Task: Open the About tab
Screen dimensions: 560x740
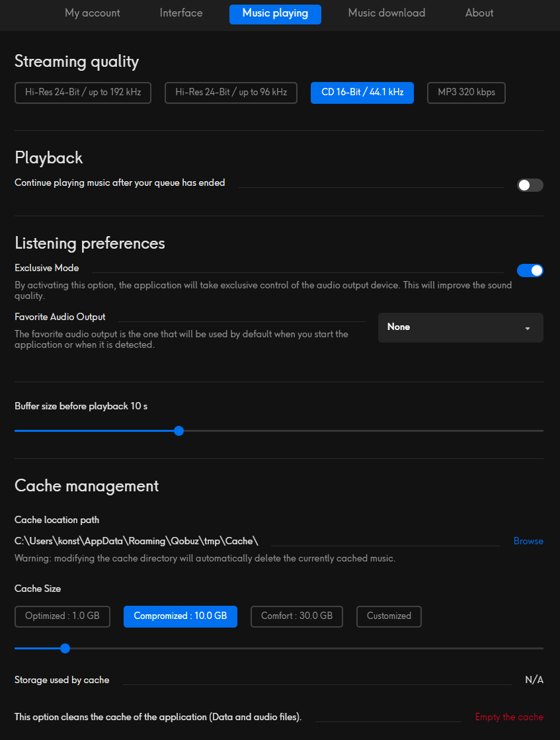Action: click(479, 13)
